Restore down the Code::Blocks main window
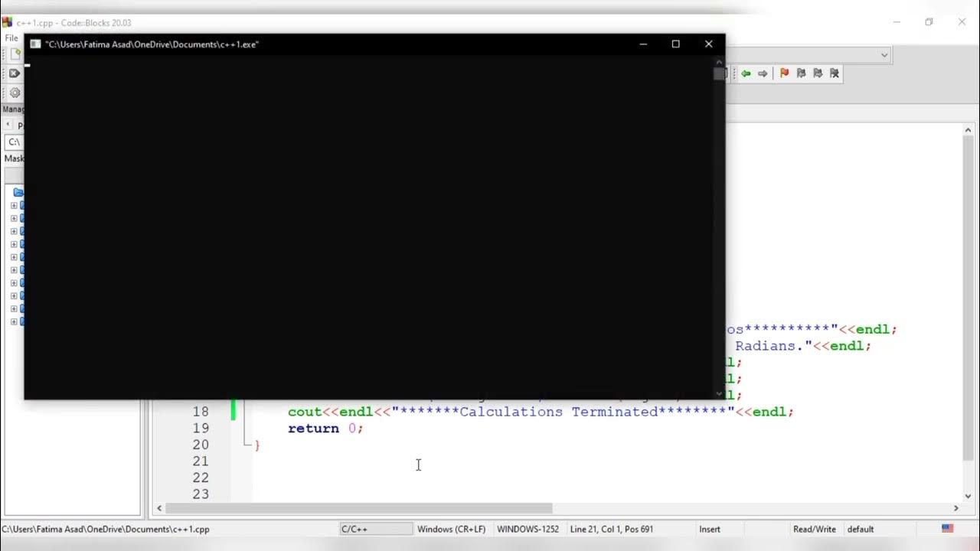Image resolution: width=980 pixels, height=551 pixels. [929, 22]
